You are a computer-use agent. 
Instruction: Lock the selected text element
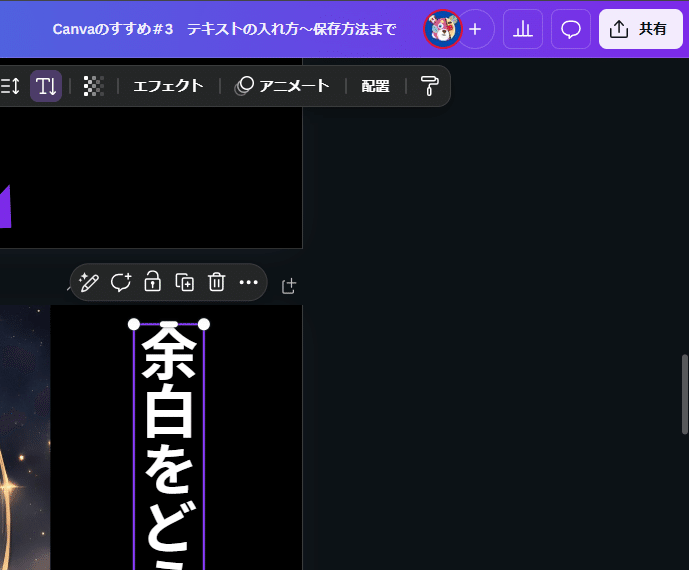(152, 282)
